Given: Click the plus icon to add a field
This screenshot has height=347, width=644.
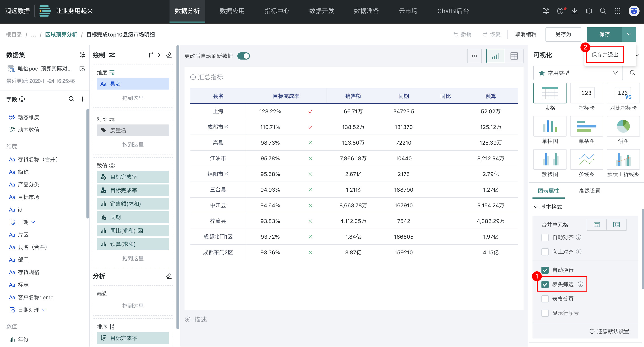Looking at the screenshot, I should (x=82, y=99).
